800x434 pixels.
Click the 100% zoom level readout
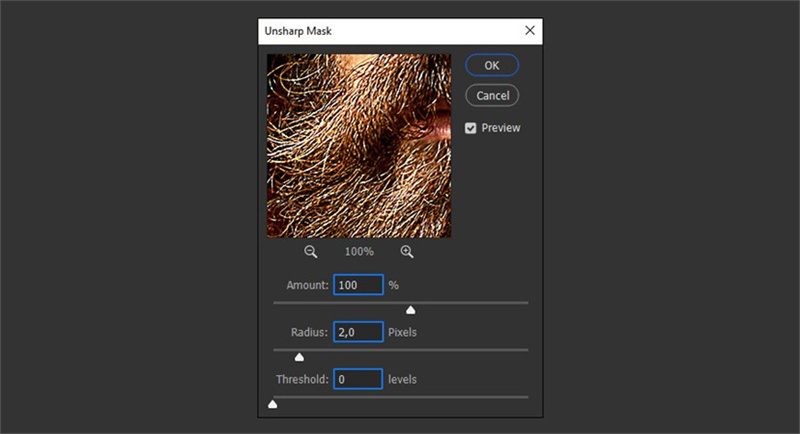click(x=359, y=252)
